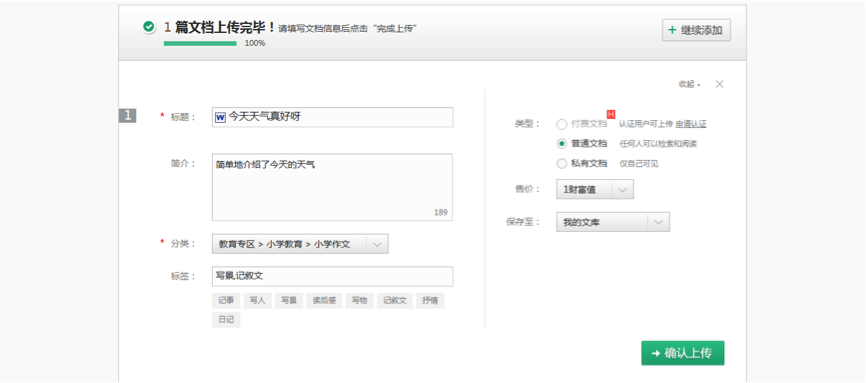Click the green upload progress bar

200,43
